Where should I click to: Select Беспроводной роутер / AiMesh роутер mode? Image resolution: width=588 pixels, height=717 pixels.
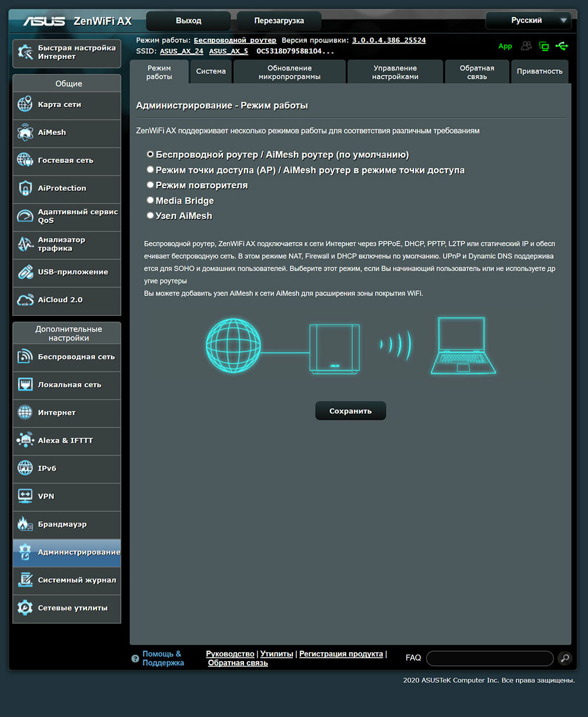click(x=151, y=154)
